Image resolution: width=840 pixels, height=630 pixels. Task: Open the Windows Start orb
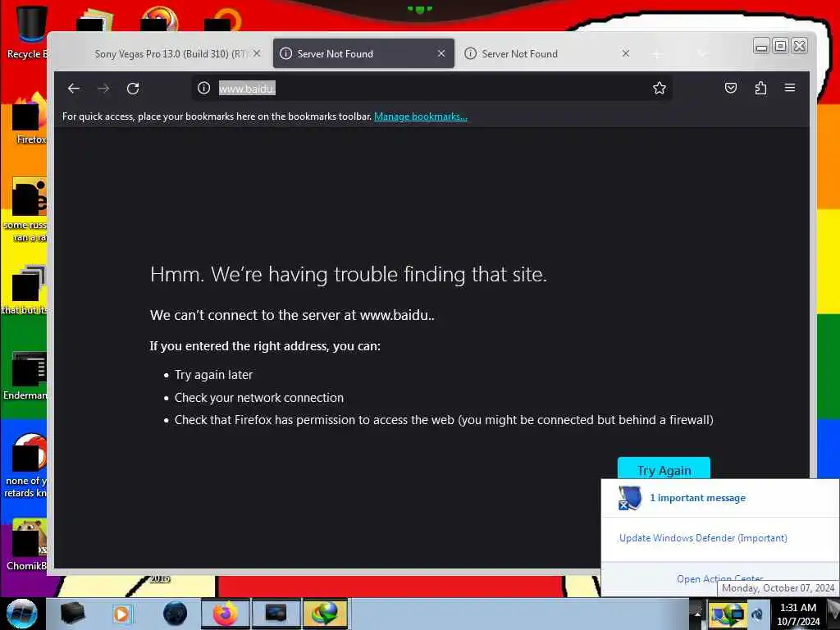point(21,614)
